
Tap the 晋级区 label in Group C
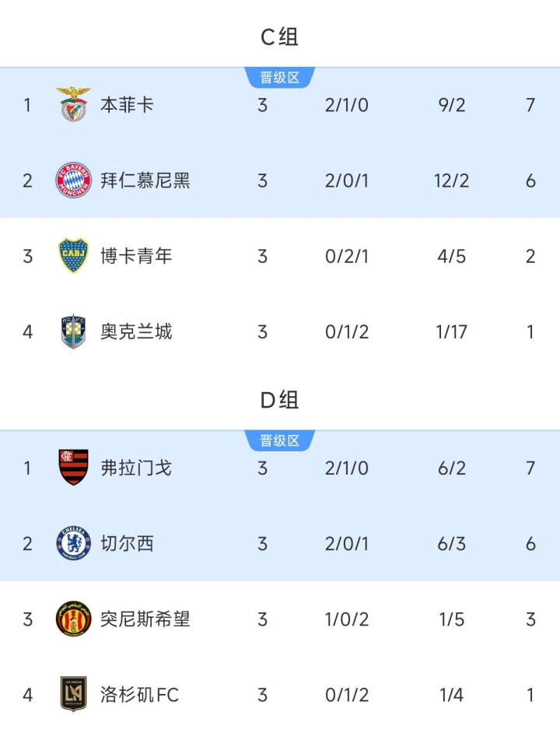[x=279, y=77]
